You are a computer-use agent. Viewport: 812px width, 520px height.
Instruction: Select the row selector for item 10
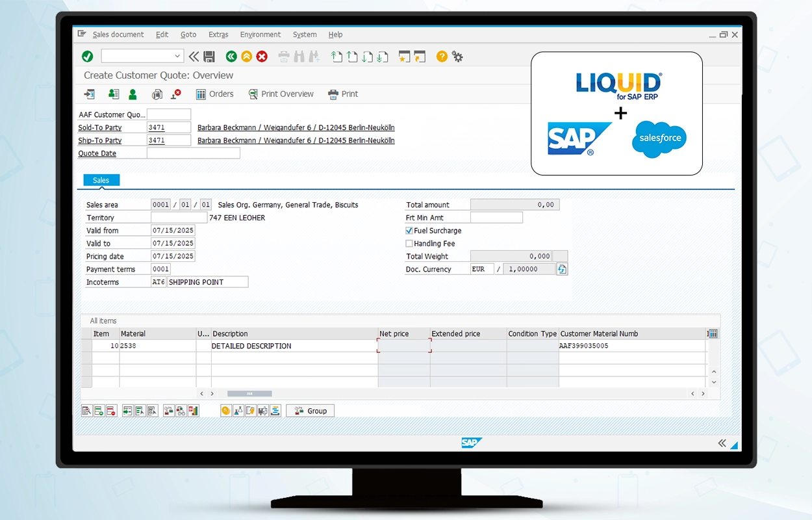point(86,346)
